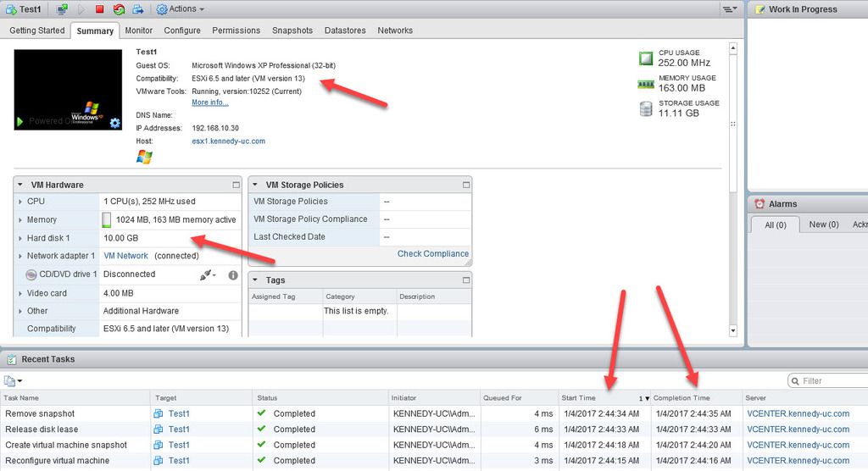Maximize the Tags panel
The height and width of the screenshot is (471, 868).
pos(466,280)
